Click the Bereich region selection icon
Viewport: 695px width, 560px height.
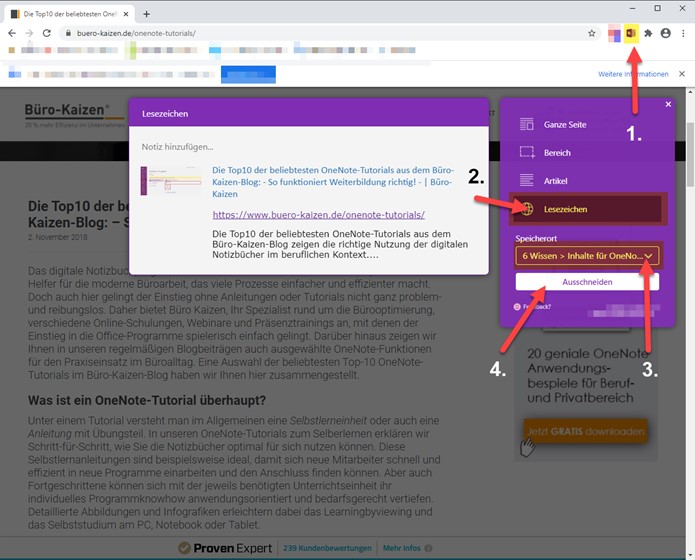coord(527,153)
